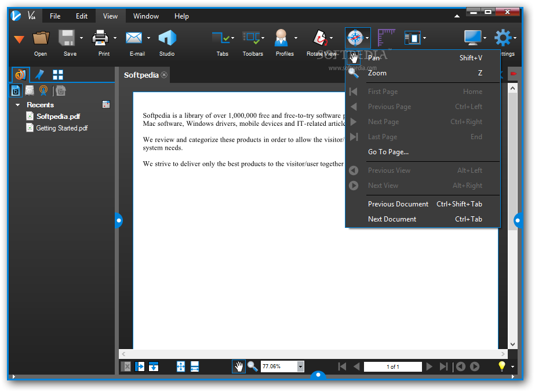Choose Zoom from the navigation menu

click(x=423, y=73)
